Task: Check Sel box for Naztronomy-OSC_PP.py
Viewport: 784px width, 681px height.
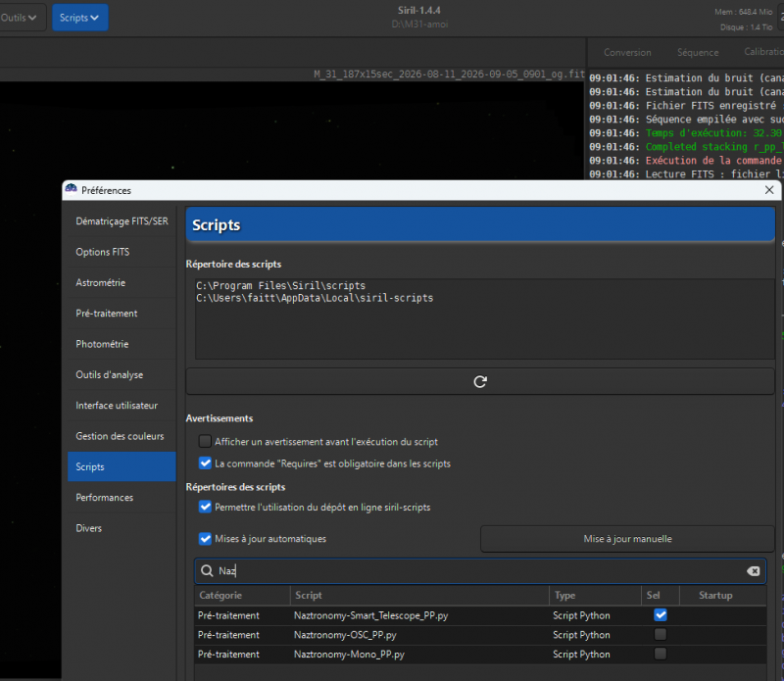Action: coord(660,635)
